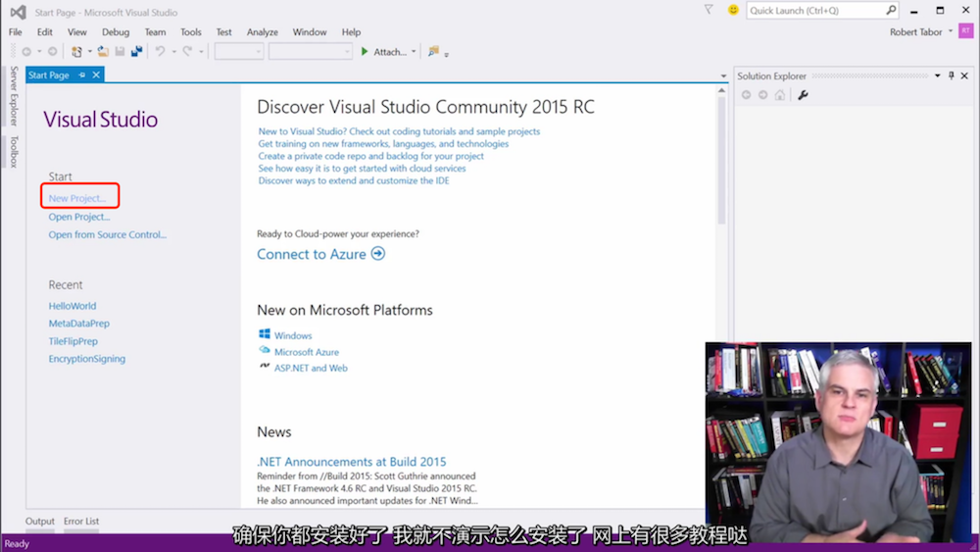Screen dimensions: 980x552
Task: Expand the Undo history dropdown arrow
Action: (173, 52)
